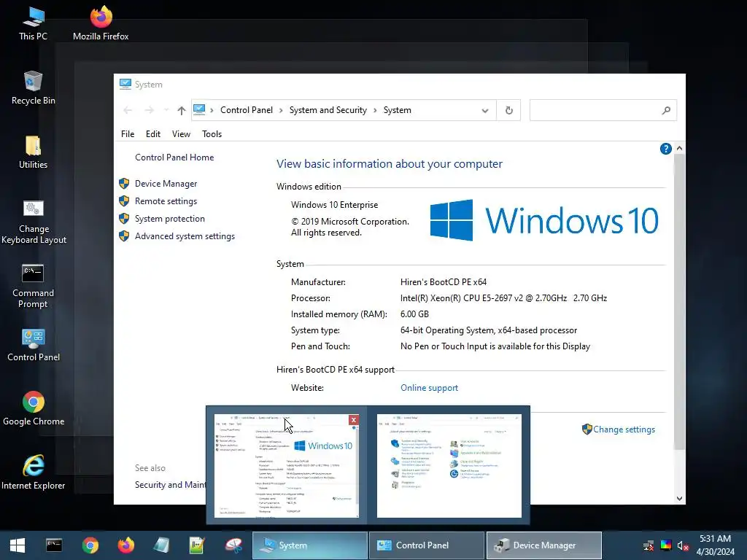Image resolution: width=747 pixels, height=560 pixels.
Task: Select System taskbar button
Action: tap(309, 545)
